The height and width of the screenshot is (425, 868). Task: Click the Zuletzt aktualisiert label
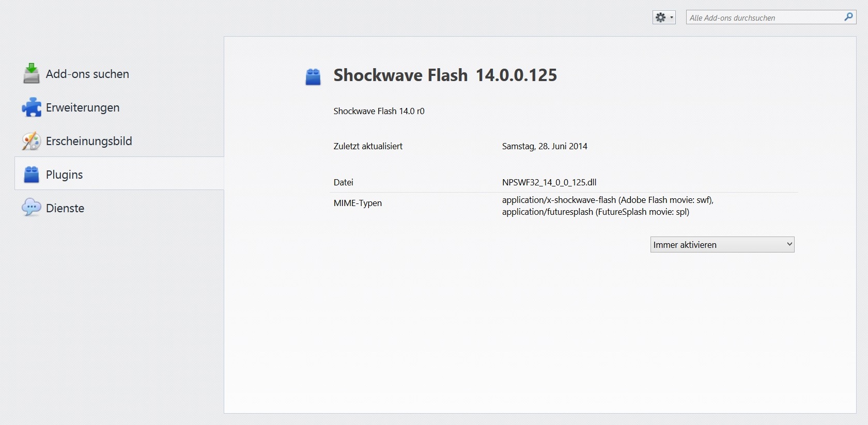pyautogui.click(x=368, y=146)
